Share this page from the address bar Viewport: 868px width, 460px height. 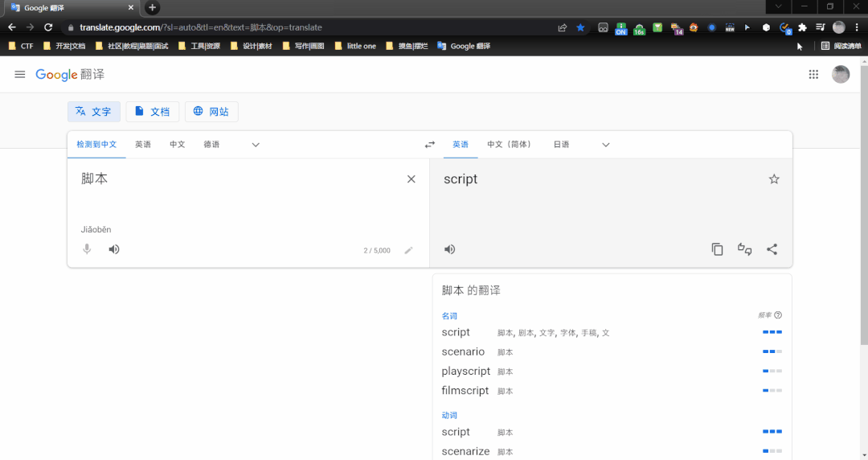tap(563, 27)
